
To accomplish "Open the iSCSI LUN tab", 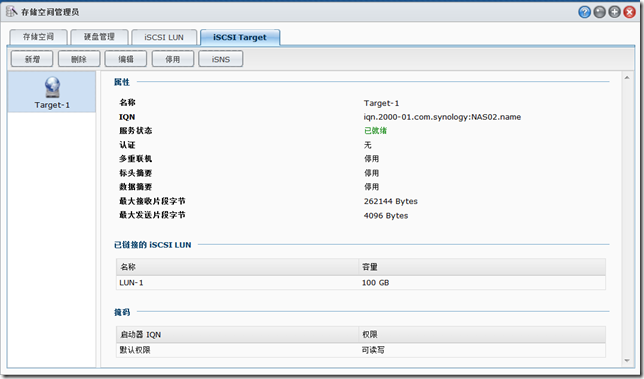I will [164, 37].
